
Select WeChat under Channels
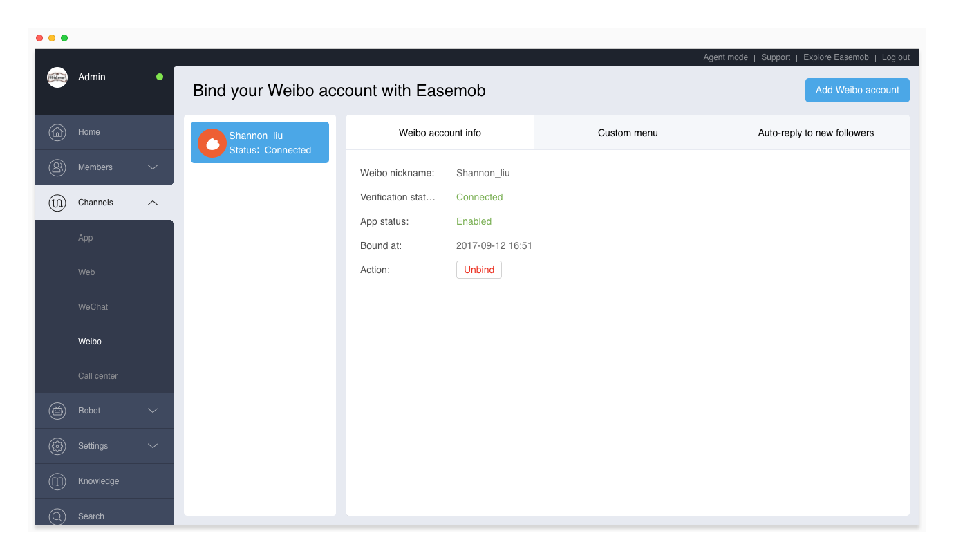pyautogui.click(x=93, y=307)
